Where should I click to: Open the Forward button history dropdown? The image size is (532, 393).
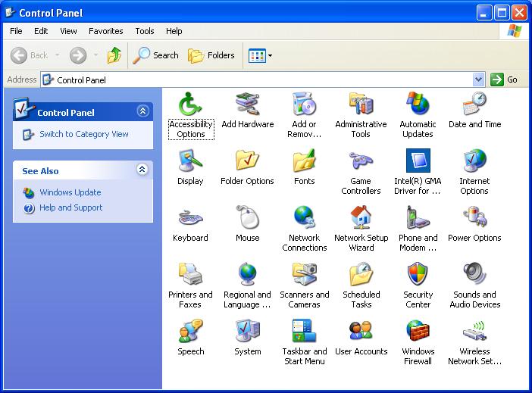tap(95, 55)
